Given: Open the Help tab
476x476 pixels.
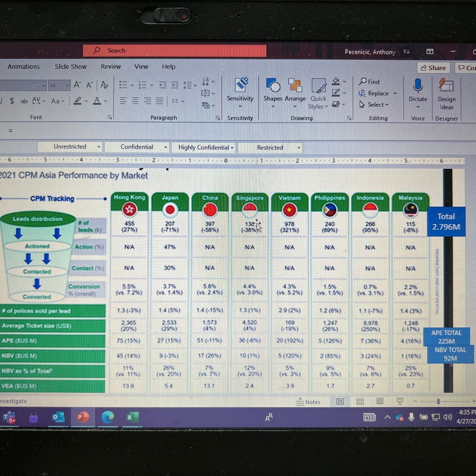Looking at the screenshot, I should point(169,67).
